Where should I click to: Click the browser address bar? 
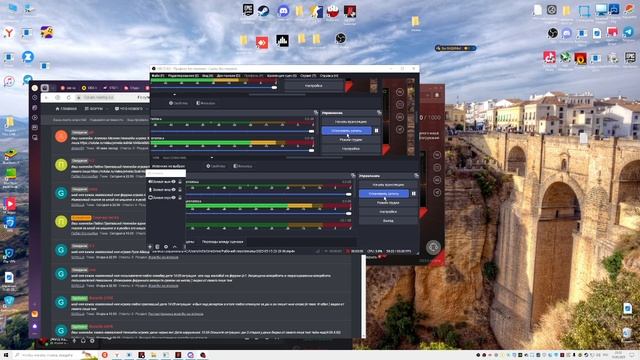point(113,98)
